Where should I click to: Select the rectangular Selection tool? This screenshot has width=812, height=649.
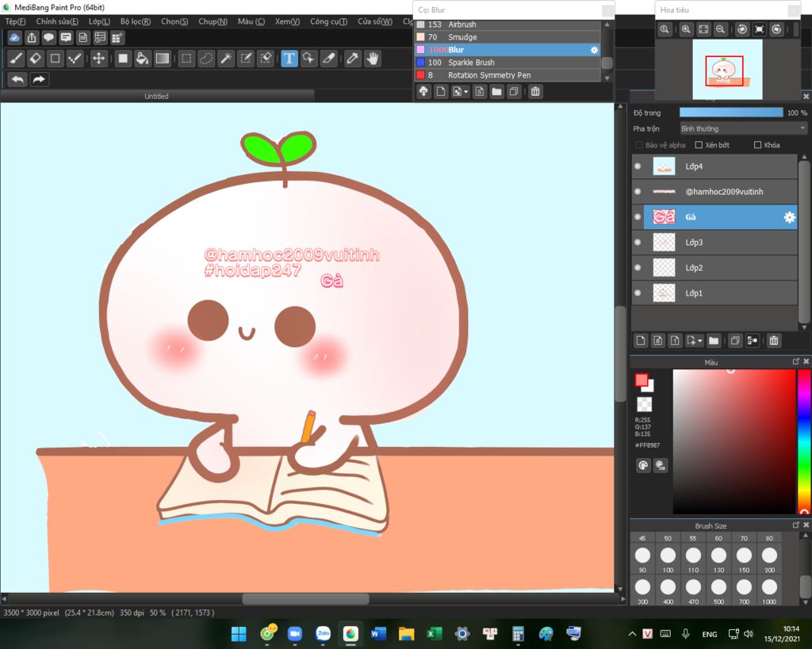tap(186, 59)
